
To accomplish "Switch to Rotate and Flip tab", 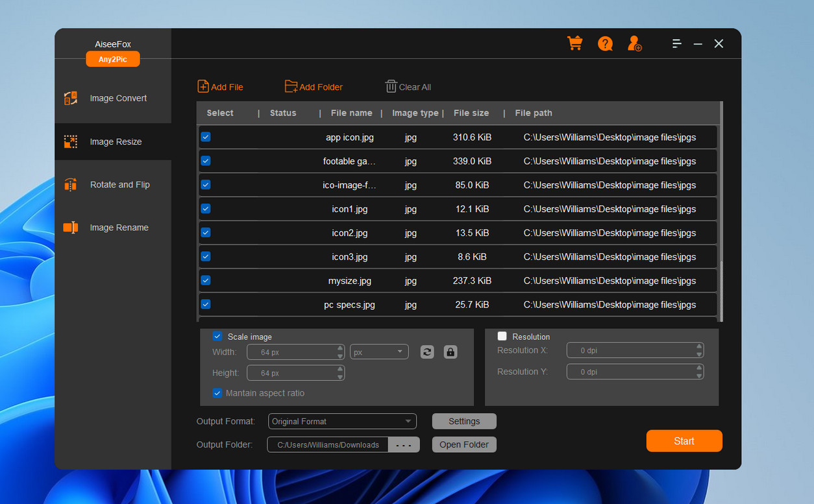I will pos(113,184).
